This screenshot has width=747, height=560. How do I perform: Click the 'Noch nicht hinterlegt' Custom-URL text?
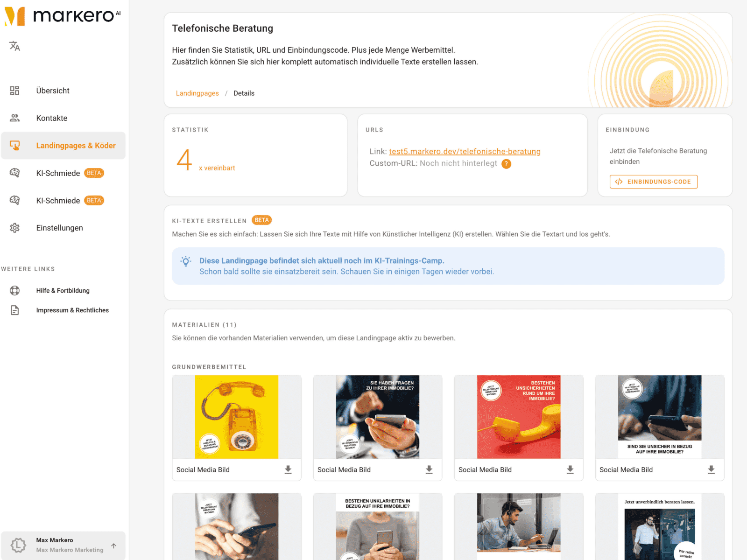[458, 163]
